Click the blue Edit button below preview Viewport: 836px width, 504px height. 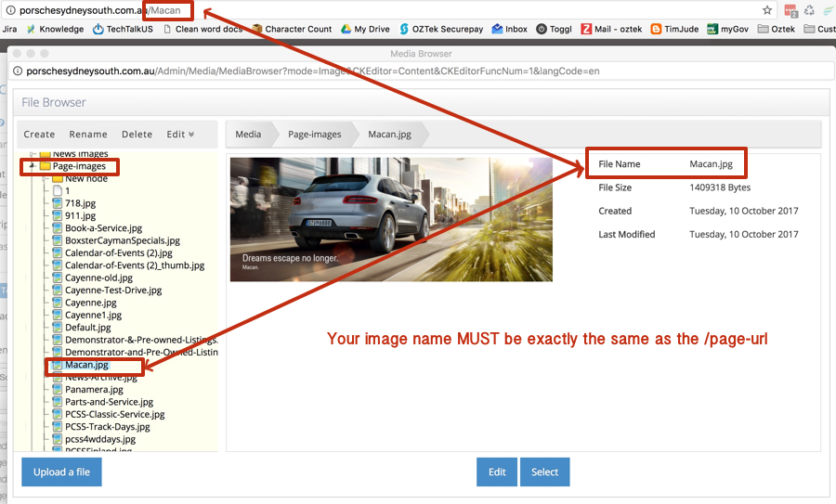pyautogui.click(x=497, y=472)
